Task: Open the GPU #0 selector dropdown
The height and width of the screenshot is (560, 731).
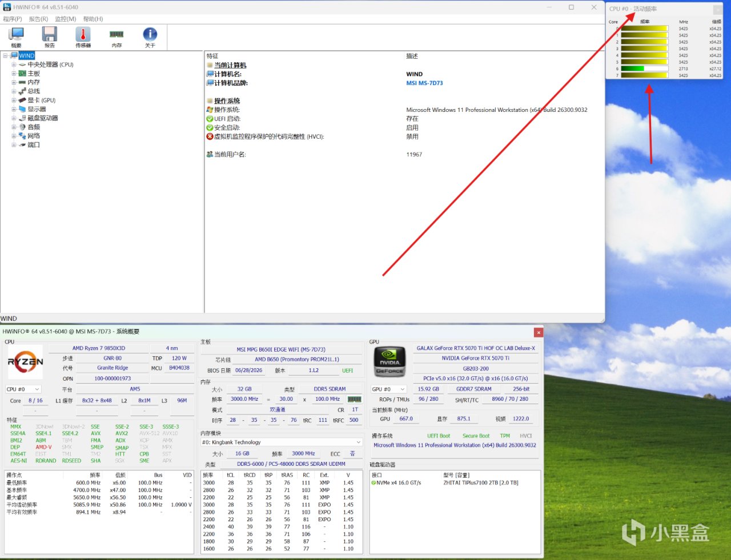Action: tap(388, 389)
